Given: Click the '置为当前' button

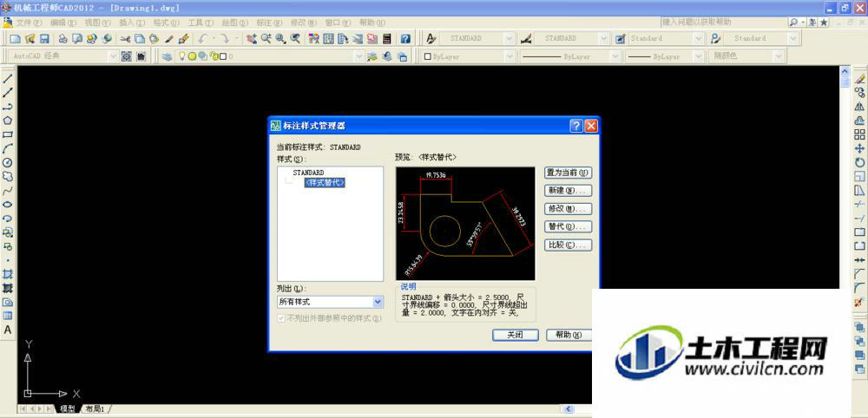Looking at the screenshot, I should (x=569, y=173).
